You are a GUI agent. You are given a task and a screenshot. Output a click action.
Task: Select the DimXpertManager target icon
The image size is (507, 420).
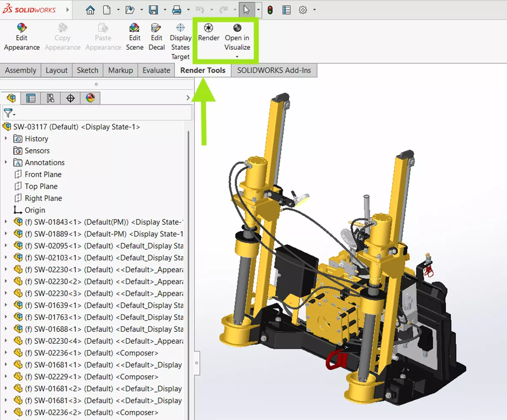pyautogui.click(x=70, y=98)
